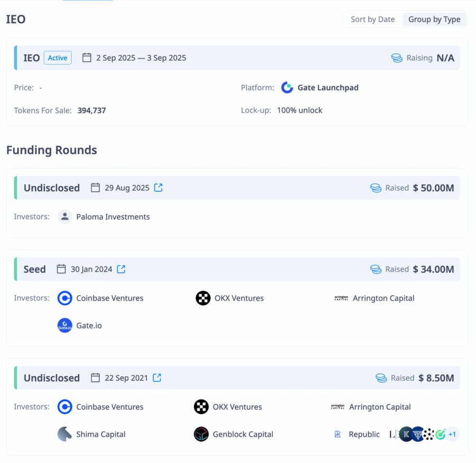Click the dark K investor logo in stack
Image resolution: width=476 pixels, height=463 pixels.
pyautogui.click(x=406, y=434)
